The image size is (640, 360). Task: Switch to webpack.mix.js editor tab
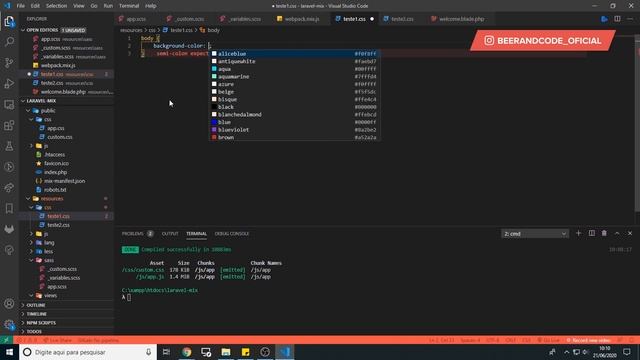point(302,19)
